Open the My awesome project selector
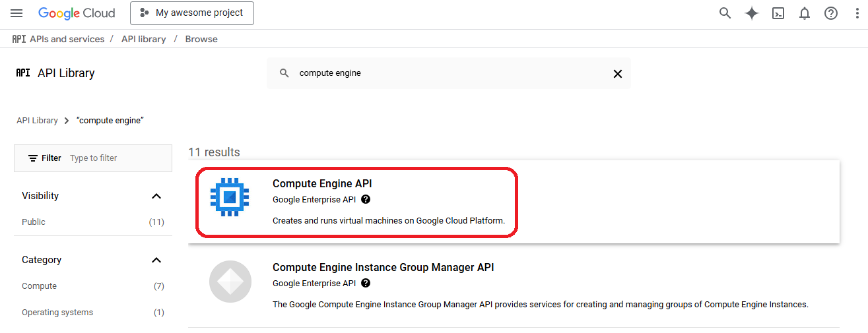868x333 pixels. pos(191,13)
